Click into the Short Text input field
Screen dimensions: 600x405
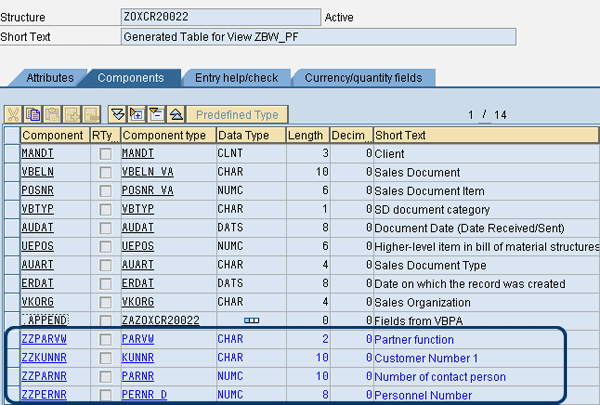318,37
